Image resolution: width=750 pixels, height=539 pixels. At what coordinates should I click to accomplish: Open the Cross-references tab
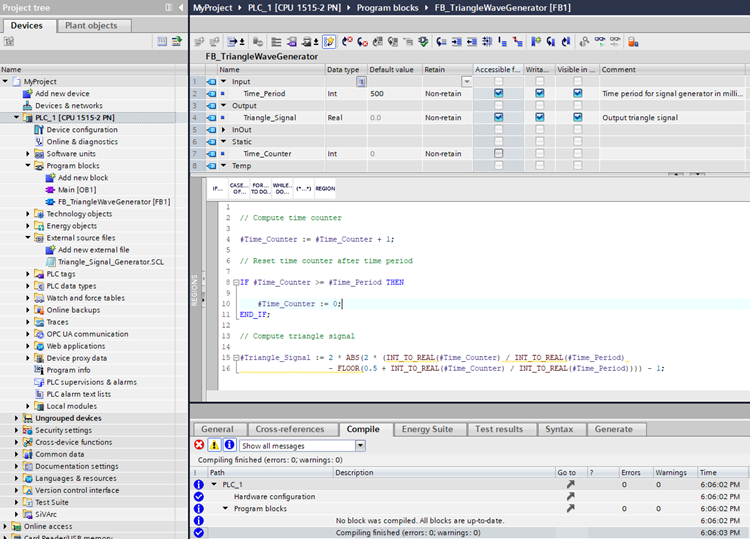(x=289, y=429)
